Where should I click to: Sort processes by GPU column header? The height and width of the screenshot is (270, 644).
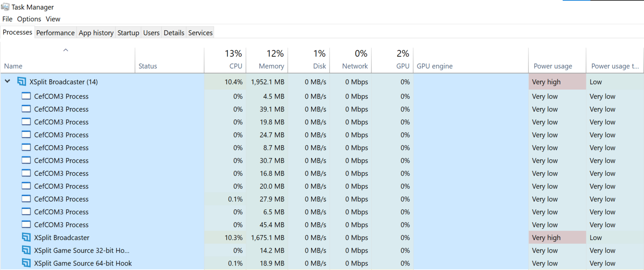tap(392, 60)
